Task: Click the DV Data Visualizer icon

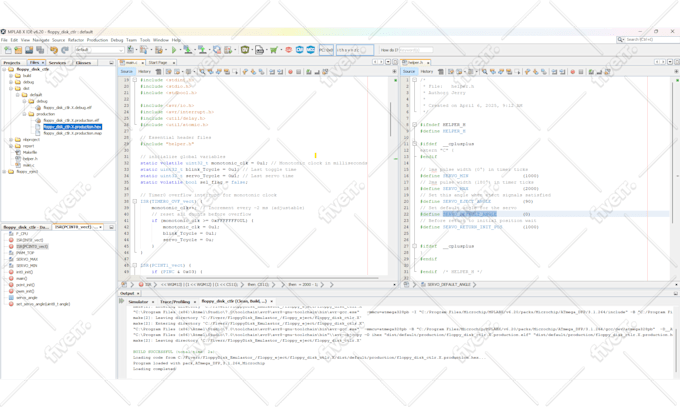Action: (x=245, y=50)
